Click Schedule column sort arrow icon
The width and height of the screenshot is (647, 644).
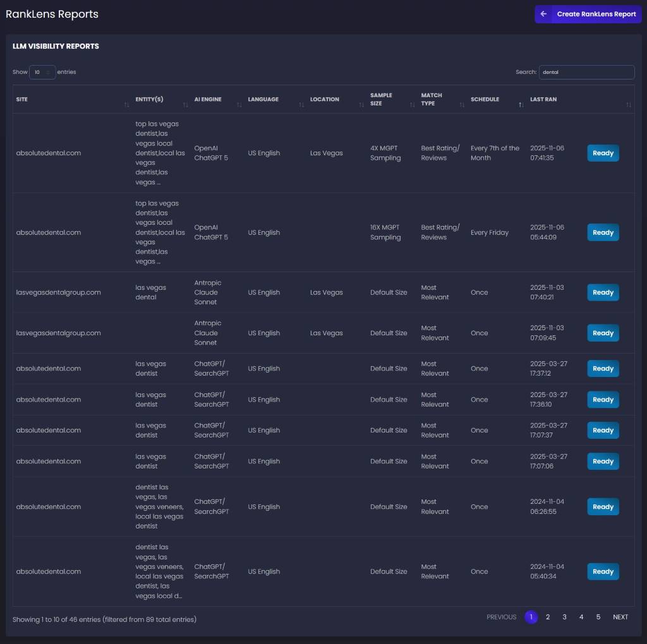(521, 105)
